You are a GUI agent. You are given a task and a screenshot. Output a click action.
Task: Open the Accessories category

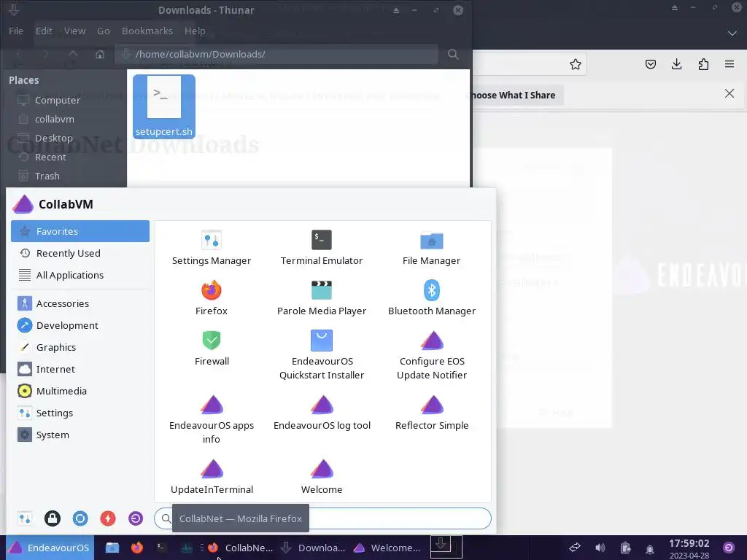[80, 303]
